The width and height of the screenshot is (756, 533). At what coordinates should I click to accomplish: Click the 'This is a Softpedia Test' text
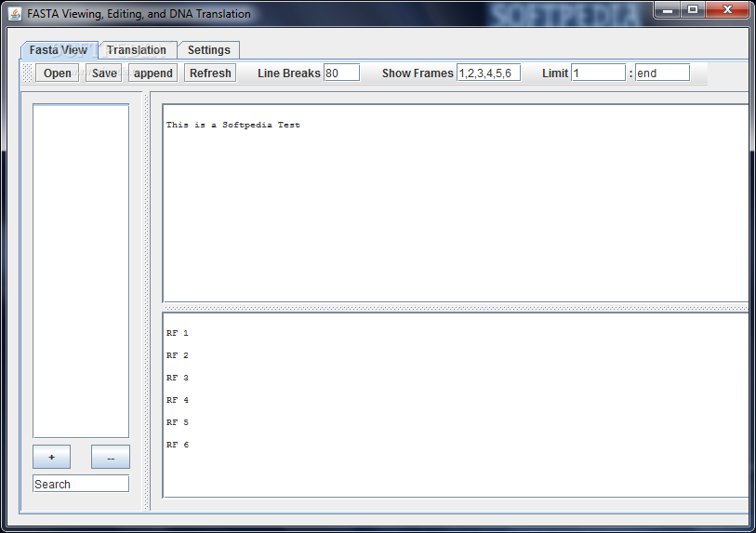[233, 125]
